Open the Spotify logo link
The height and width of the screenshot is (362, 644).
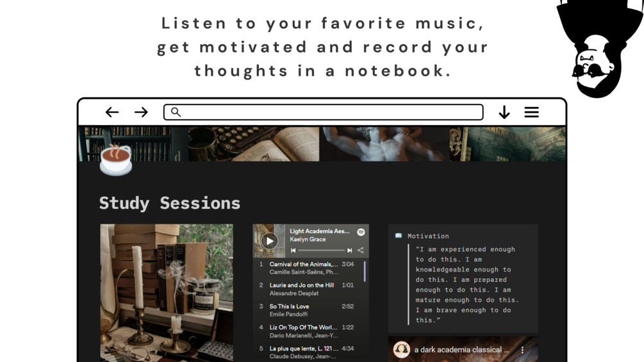pyautogui.click(x=361, y=233)
